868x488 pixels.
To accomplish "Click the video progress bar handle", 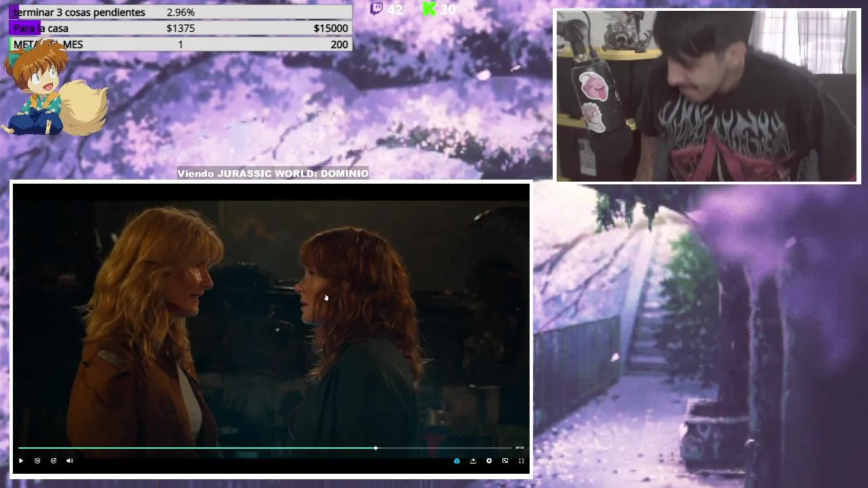I will click(376, 448).
